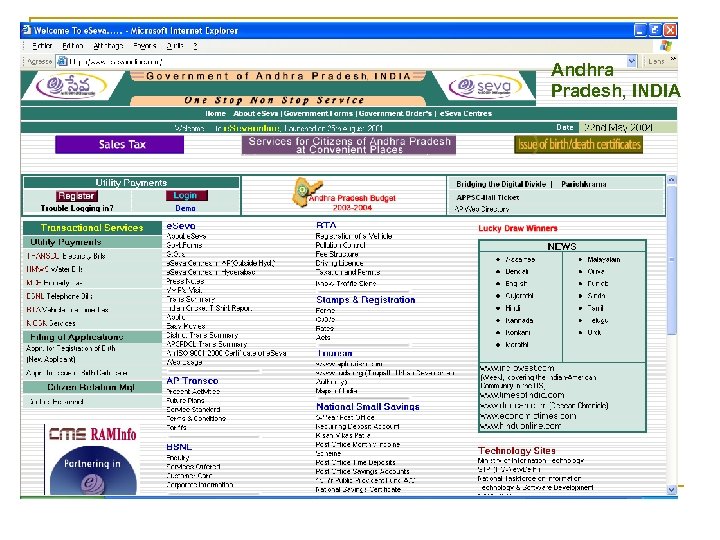Expand the Liens toolbar chevron
The height and width of the screenshot is (540, 720).
[x=673, y=59]
